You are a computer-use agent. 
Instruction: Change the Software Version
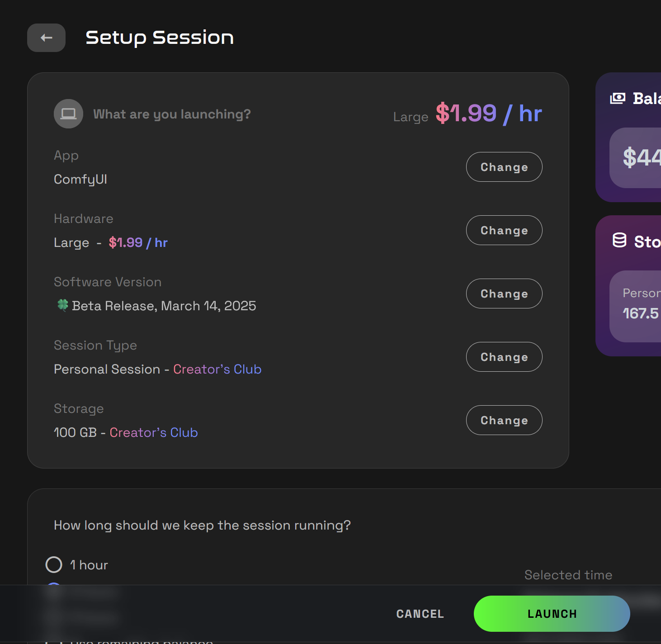(x=504, y=294)
